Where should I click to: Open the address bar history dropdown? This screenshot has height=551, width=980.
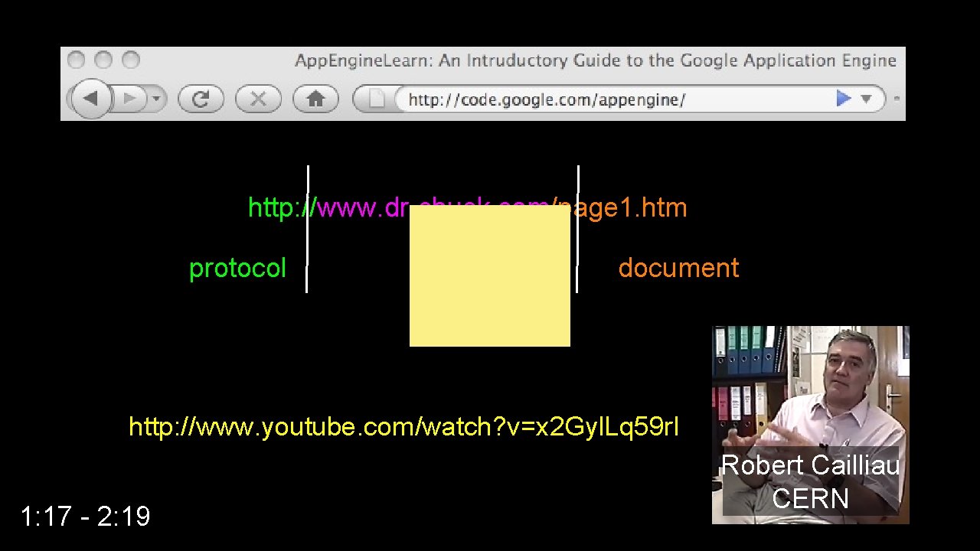coord(866,99)
